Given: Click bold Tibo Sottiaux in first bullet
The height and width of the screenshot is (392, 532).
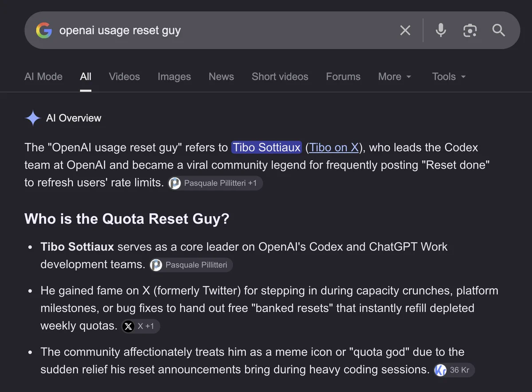Looking at the screenshot, I should coord(77,247).
